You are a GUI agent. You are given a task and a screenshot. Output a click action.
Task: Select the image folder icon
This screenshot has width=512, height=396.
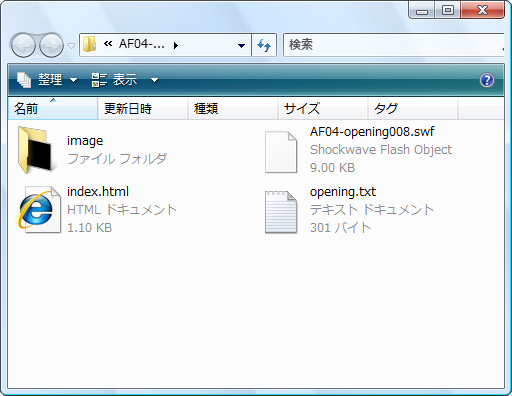tap(35, 150)
